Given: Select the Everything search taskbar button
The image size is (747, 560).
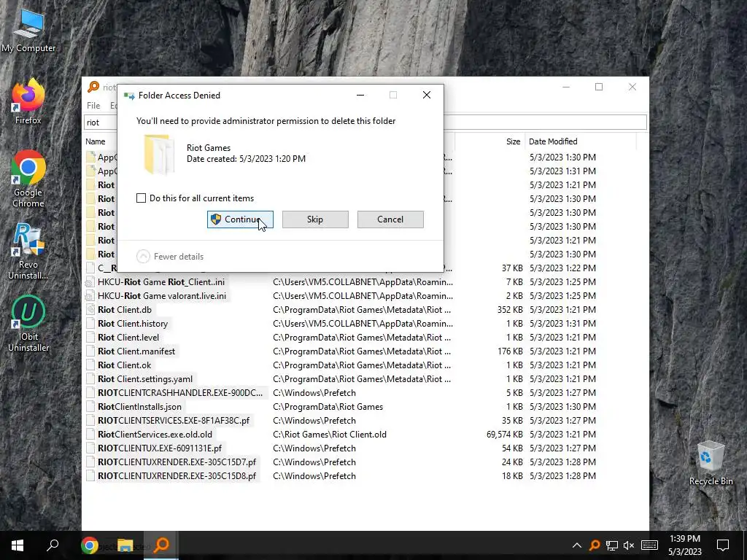Looking at the screenshot, I should [x=161, y=545].
